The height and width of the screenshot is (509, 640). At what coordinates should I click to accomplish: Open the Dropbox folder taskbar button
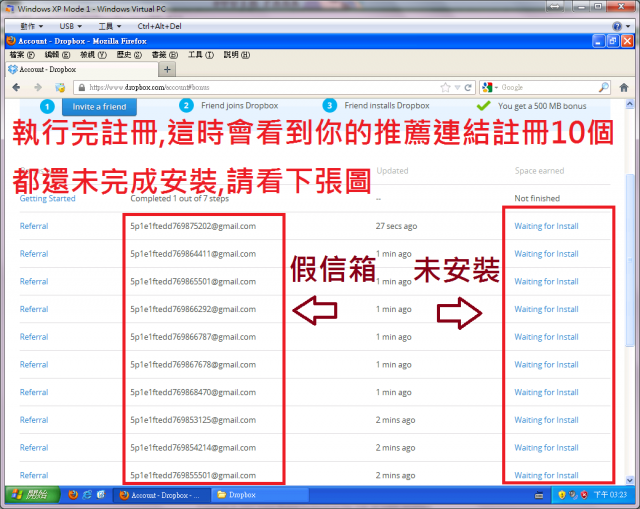(x=260, y=495)
